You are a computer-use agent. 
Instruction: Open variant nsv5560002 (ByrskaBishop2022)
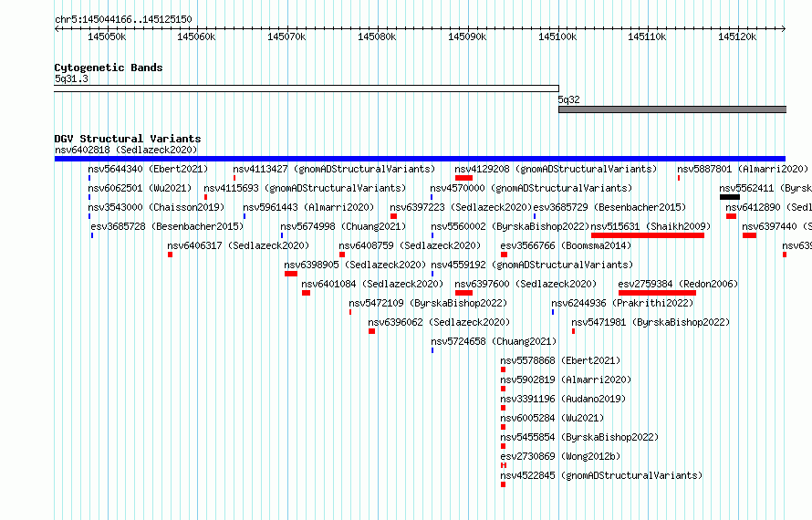point(510,226)
